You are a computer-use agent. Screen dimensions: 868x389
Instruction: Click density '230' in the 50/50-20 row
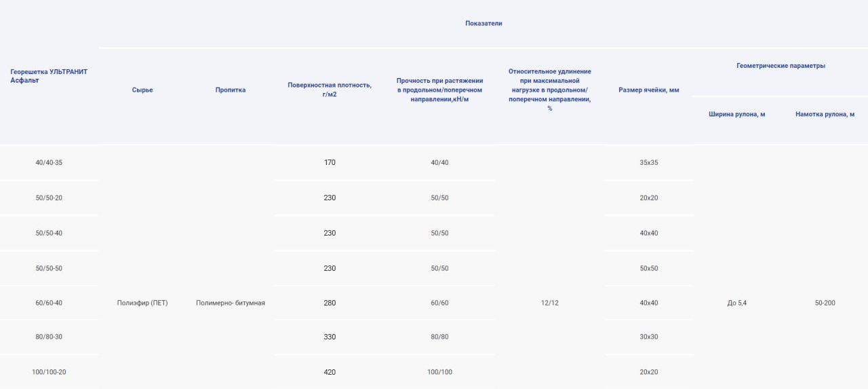click(330, 198)
